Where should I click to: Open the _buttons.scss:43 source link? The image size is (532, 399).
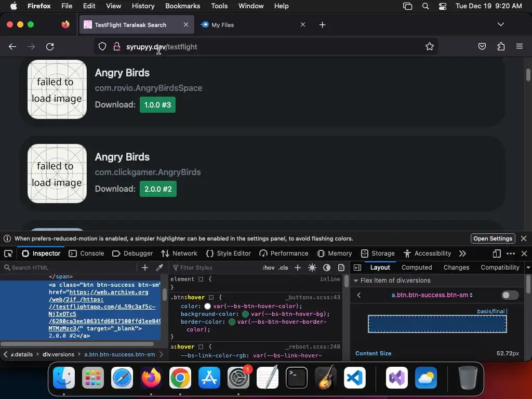[312, 298]
